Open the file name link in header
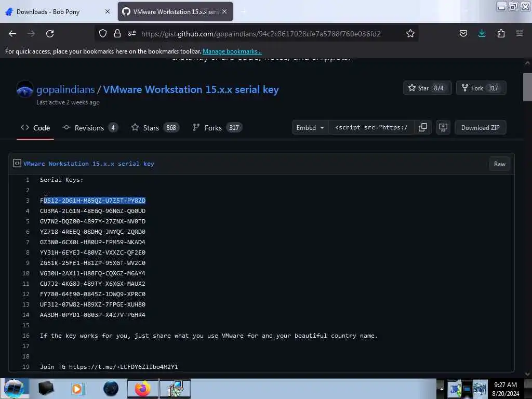This screenshot has height=399, width=532. tap(88, 164)
